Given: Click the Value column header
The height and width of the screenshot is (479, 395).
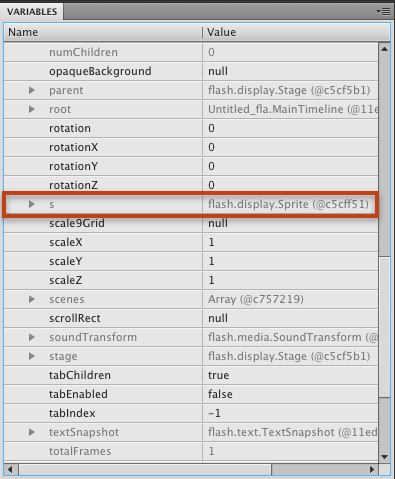Looking at the screenshot, I should click(296, 32).
